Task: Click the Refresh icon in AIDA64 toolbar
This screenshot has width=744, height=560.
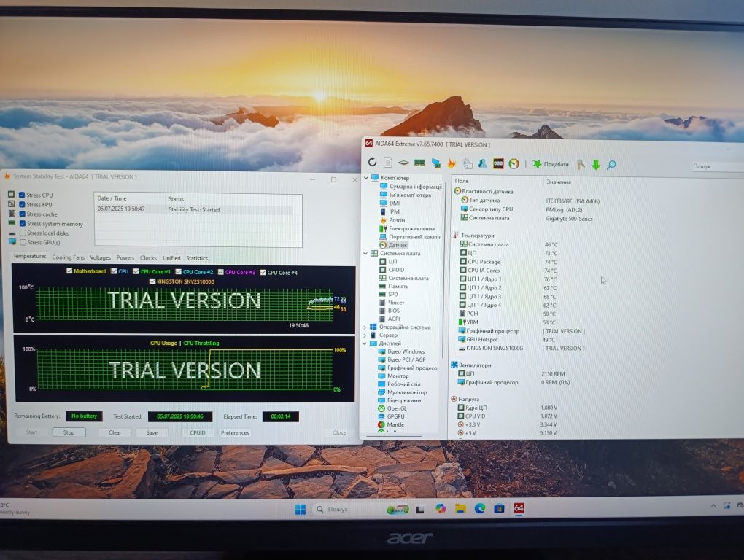Action: pyautogui.click(x=372, y=162)
